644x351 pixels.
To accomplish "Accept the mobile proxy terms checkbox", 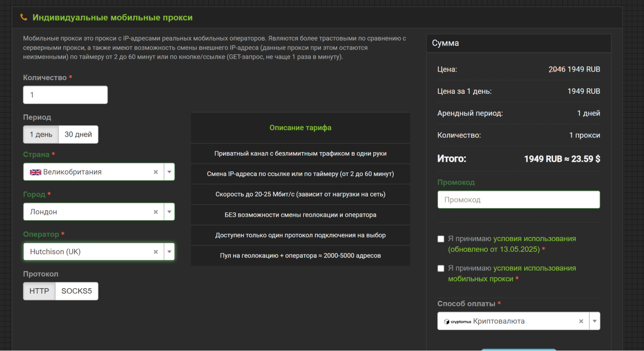I will [x=441, y=269].
